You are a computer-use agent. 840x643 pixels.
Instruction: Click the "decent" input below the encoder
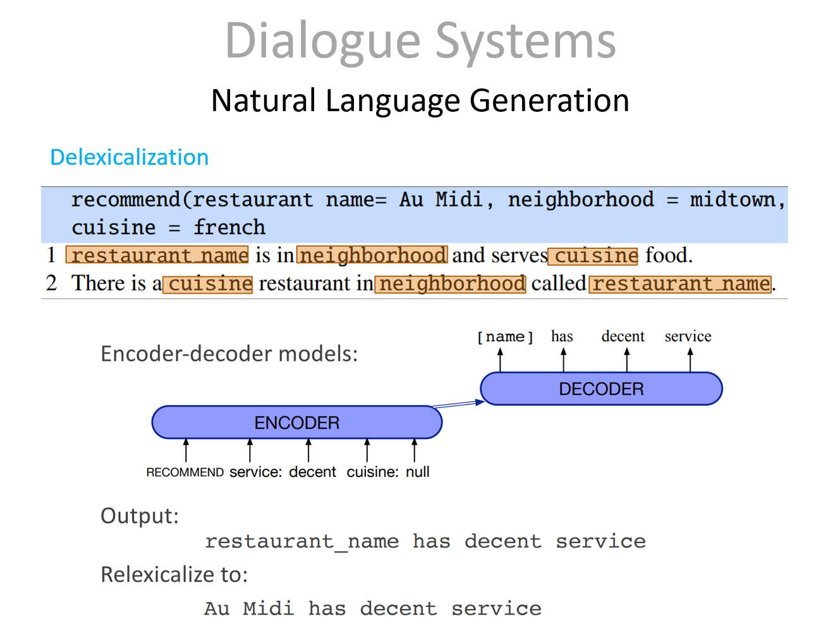[313, 472]
